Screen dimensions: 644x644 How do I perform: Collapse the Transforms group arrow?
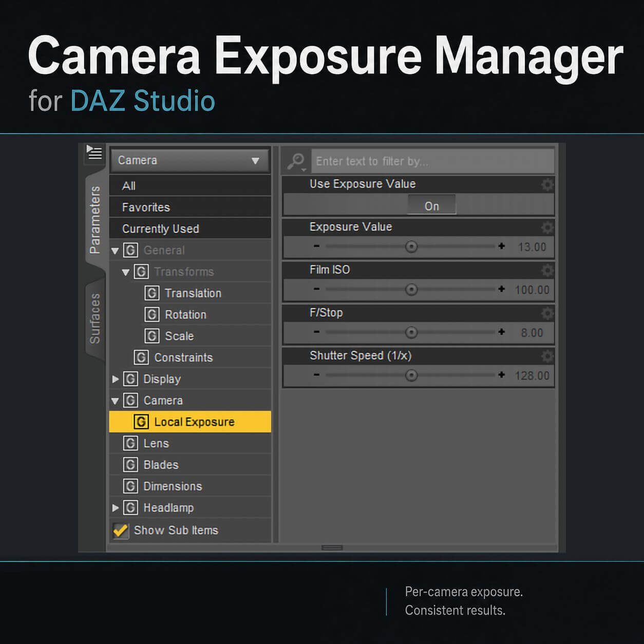[126, 272]
